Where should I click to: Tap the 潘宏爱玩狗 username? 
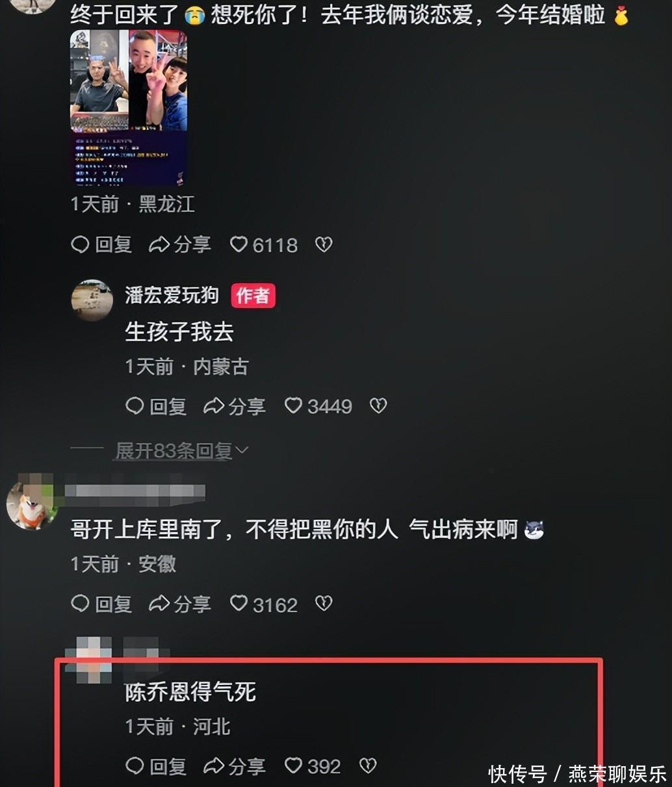tap(172, 295)
